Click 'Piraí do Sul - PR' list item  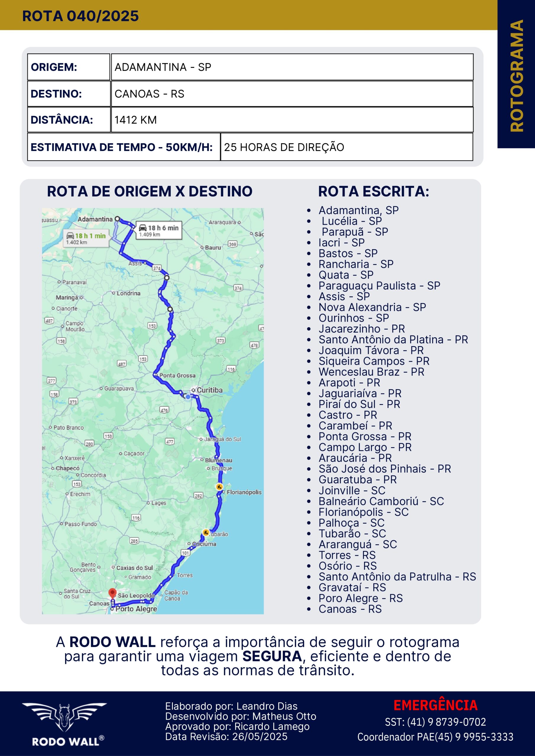click(x=359, y=404)
